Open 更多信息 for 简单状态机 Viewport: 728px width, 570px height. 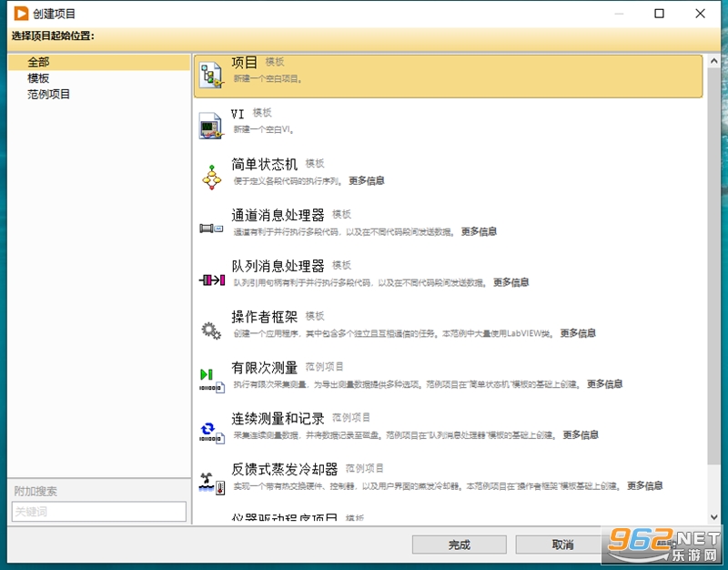[x=367, y=180]
